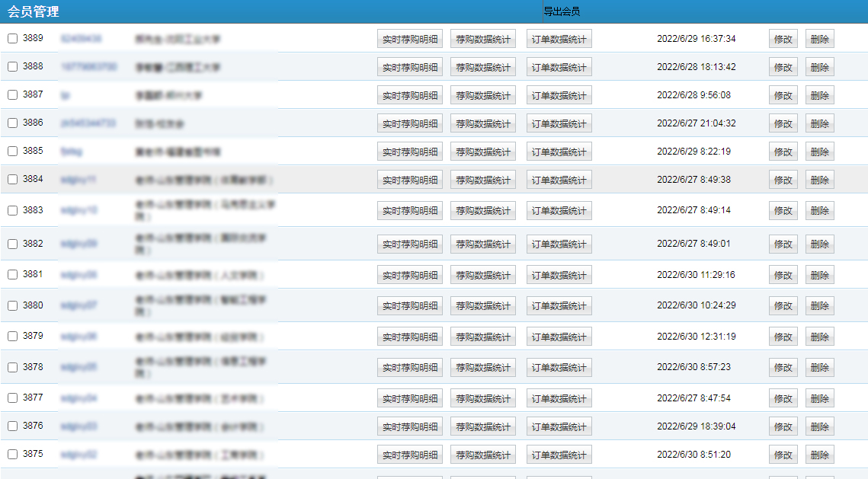Open the username link of member 3888
Viewport: 868px width, 479px height.
pos(88,67)
